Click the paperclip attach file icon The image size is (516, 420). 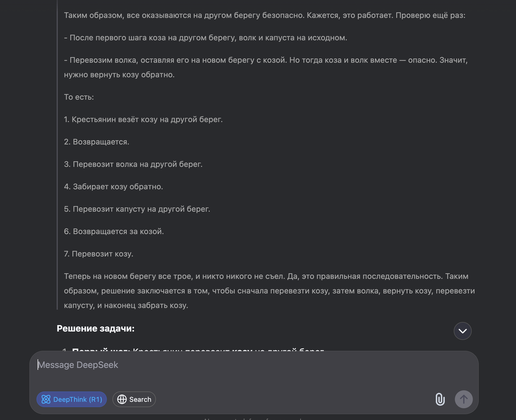coord(440,399)
